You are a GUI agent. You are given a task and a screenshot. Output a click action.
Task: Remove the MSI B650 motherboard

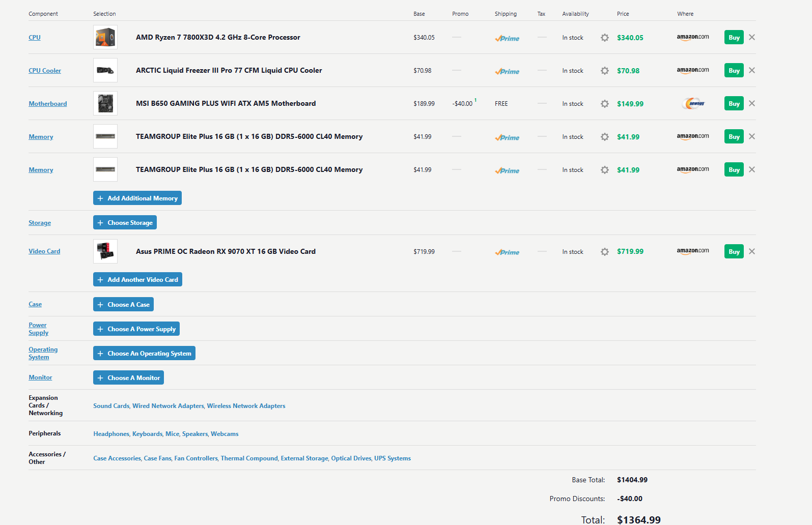tap(752, 103)
